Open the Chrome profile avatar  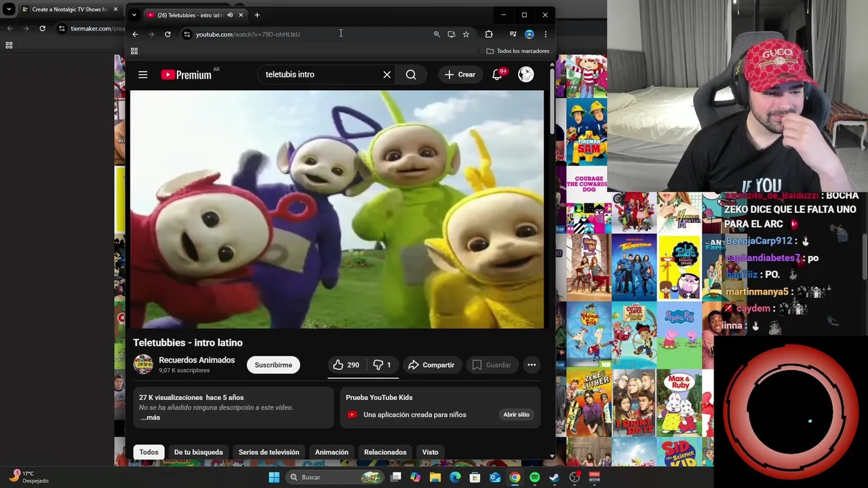(529, 34)
